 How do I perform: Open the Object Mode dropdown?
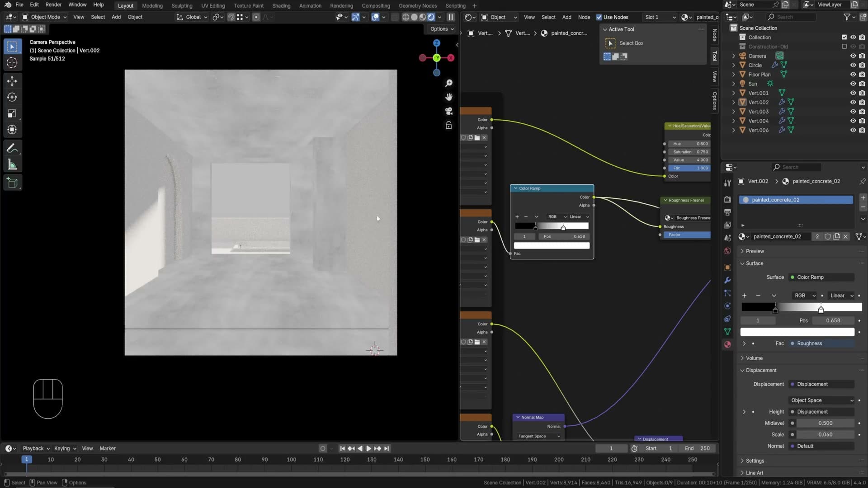click(x=44, y=17)
